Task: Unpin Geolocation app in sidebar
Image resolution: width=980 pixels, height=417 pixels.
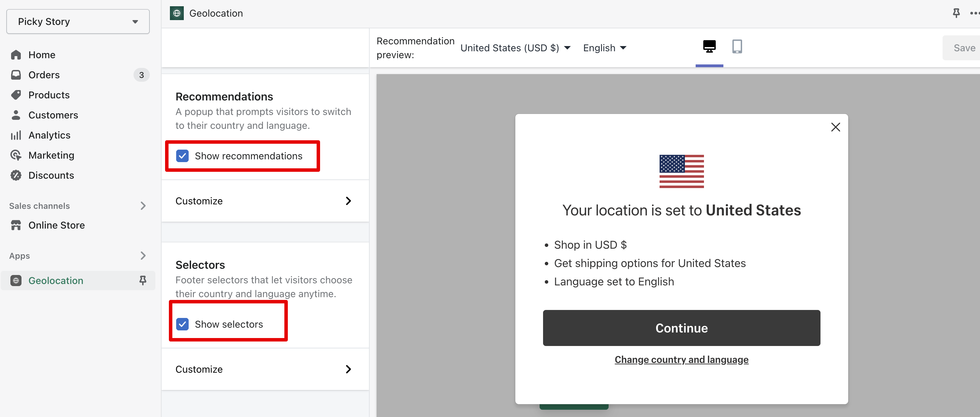Action: [x=143, y=281]
